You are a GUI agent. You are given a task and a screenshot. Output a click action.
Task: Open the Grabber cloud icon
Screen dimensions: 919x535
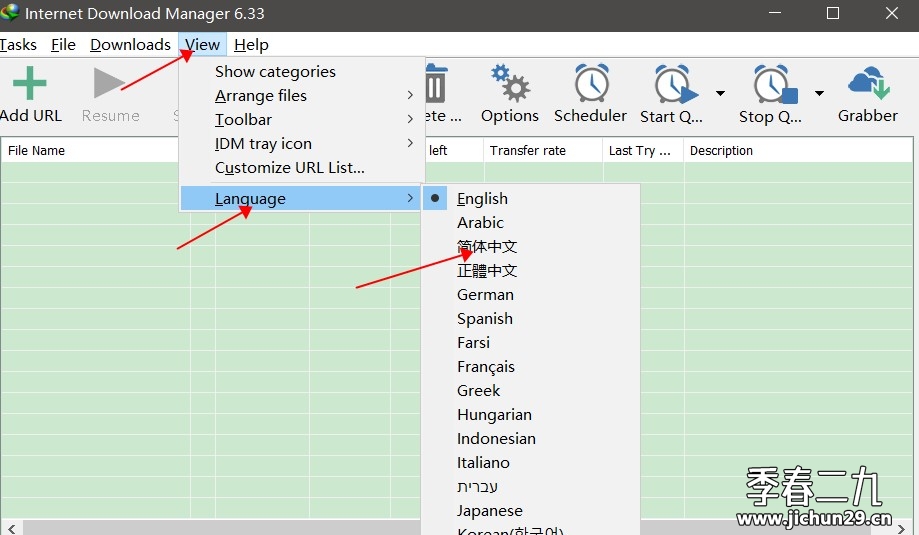click(868, 83)
